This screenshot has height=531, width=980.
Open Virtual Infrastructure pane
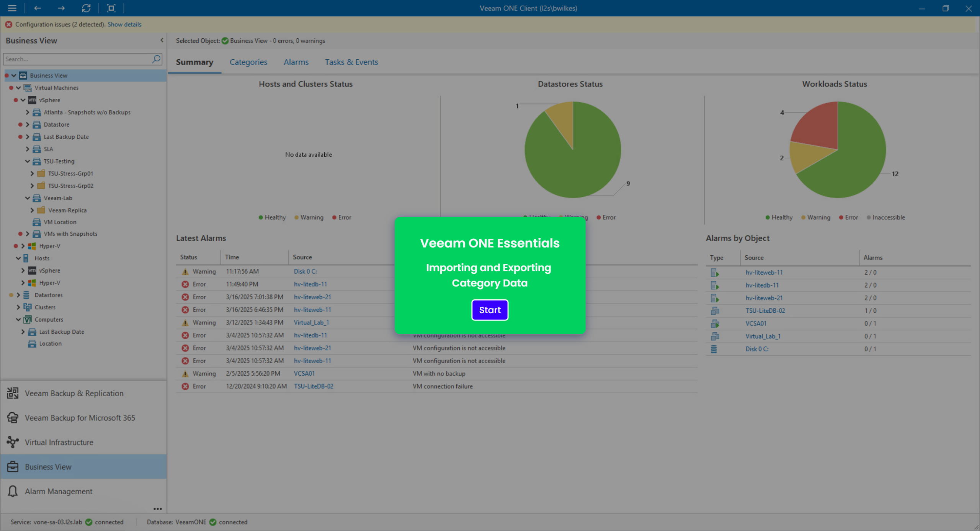pyautogui.click(x=59, y=442)
